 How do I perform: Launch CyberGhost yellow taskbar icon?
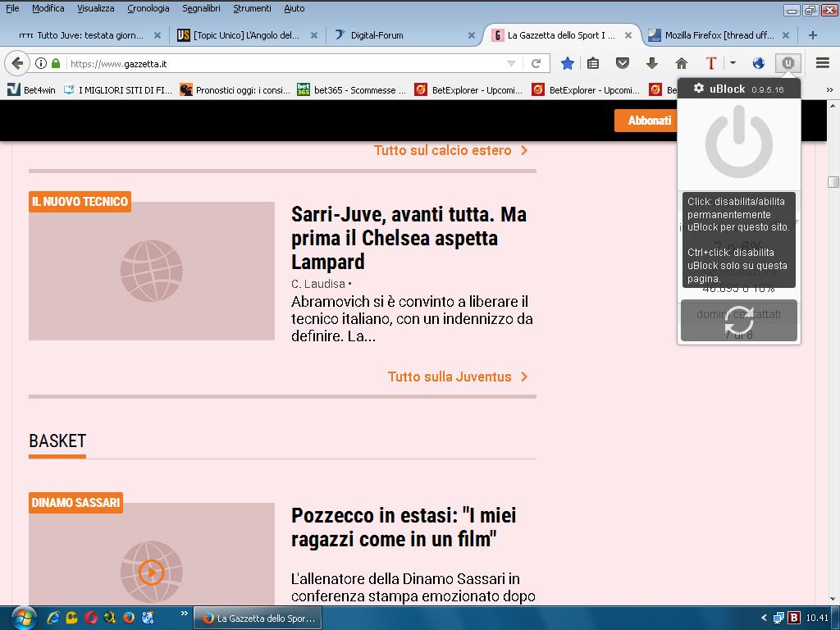[71, 618]
